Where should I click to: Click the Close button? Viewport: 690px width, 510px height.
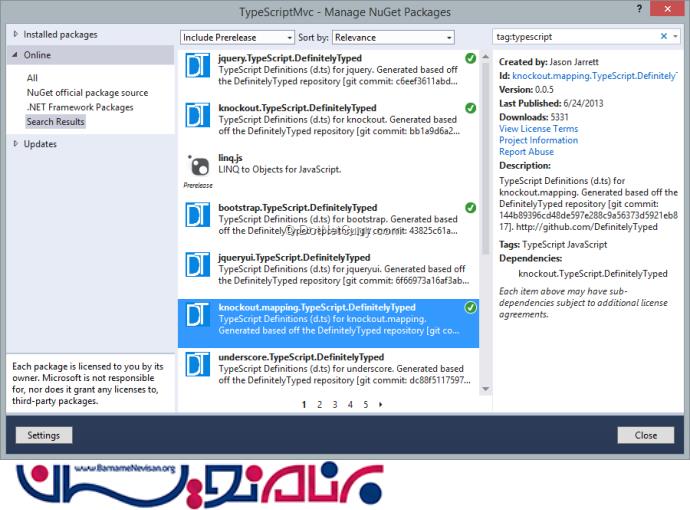click(646, 435)
